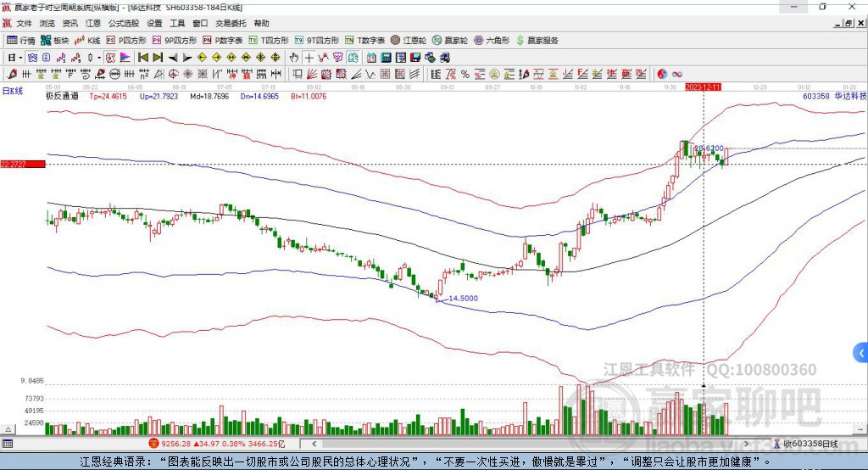Open the 文件 menu
The width and height of the screenshot is (868, 470).
click(24, 23)
